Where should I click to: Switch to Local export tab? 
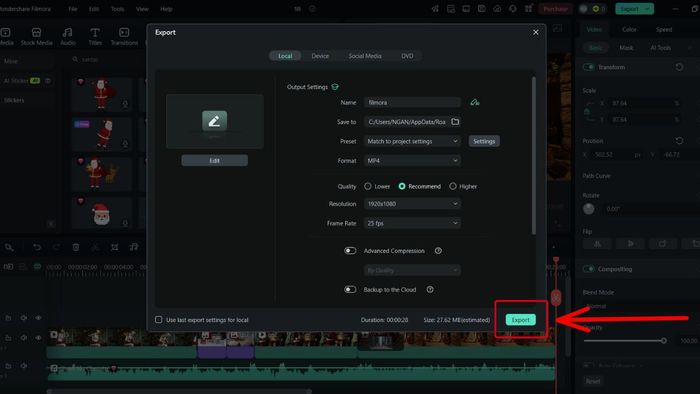click(x=285, y=56)
